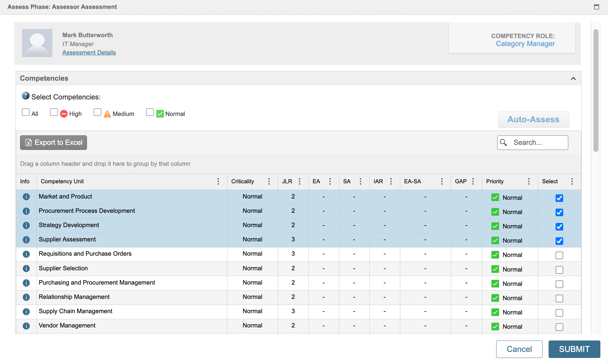
Task: Click the green Normal checkmark filter icon
Action: 160,113
